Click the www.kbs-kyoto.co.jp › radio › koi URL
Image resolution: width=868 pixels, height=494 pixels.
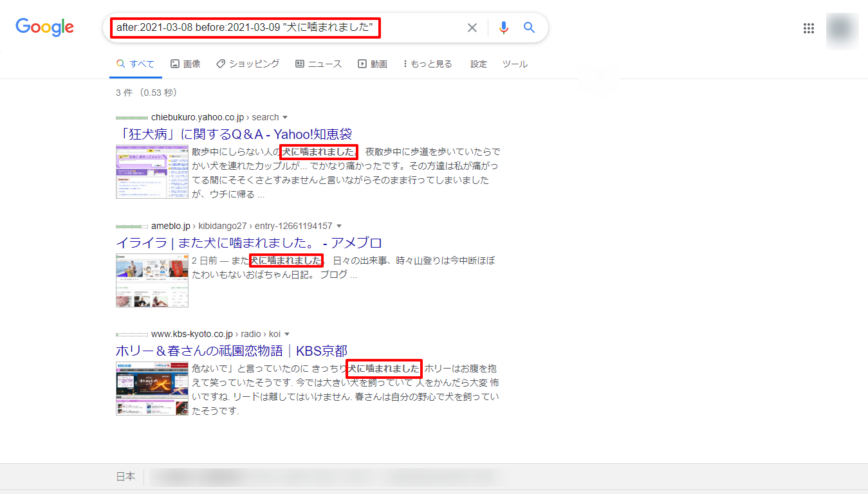tap(216, 334)
